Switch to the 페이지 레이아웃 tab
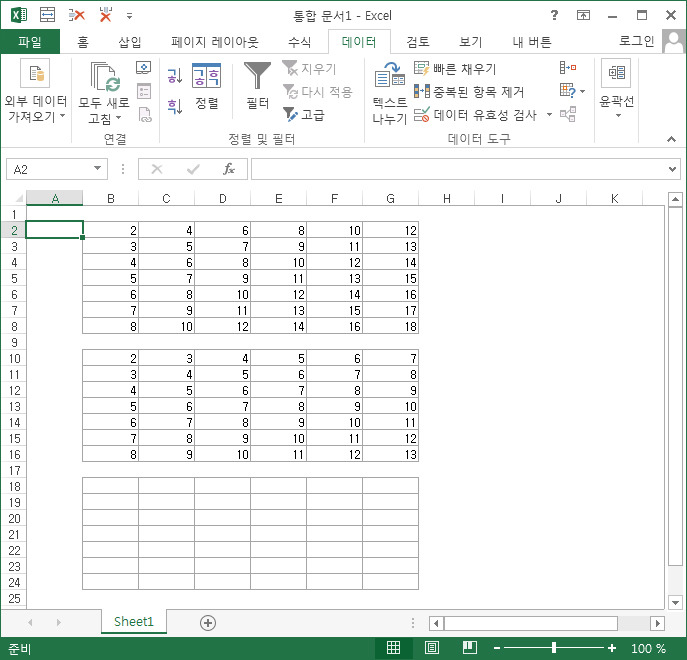Viewport: 687px width, 660px height. pyautogui.click(x=214, y=42)
